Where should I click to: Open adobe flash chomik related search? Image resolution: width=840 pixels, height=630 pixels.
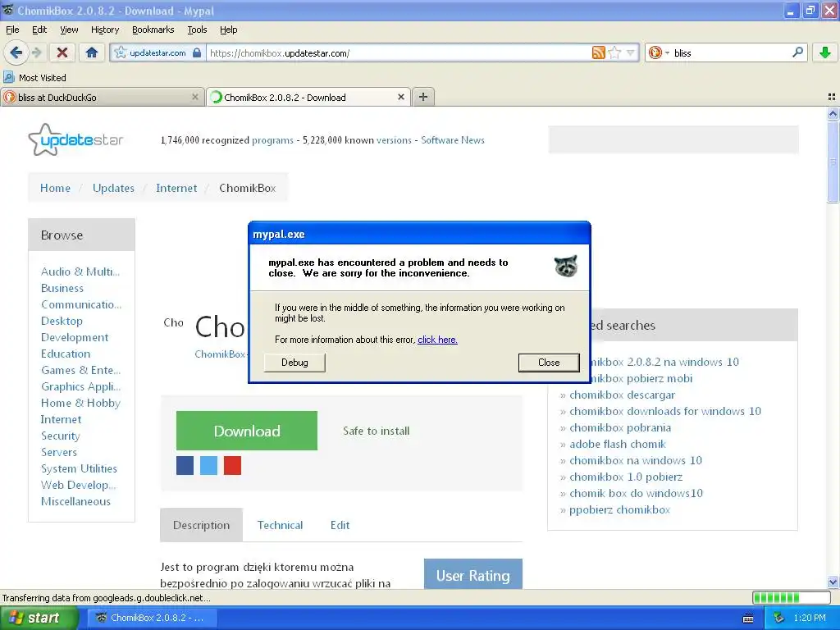pos(617,444)
